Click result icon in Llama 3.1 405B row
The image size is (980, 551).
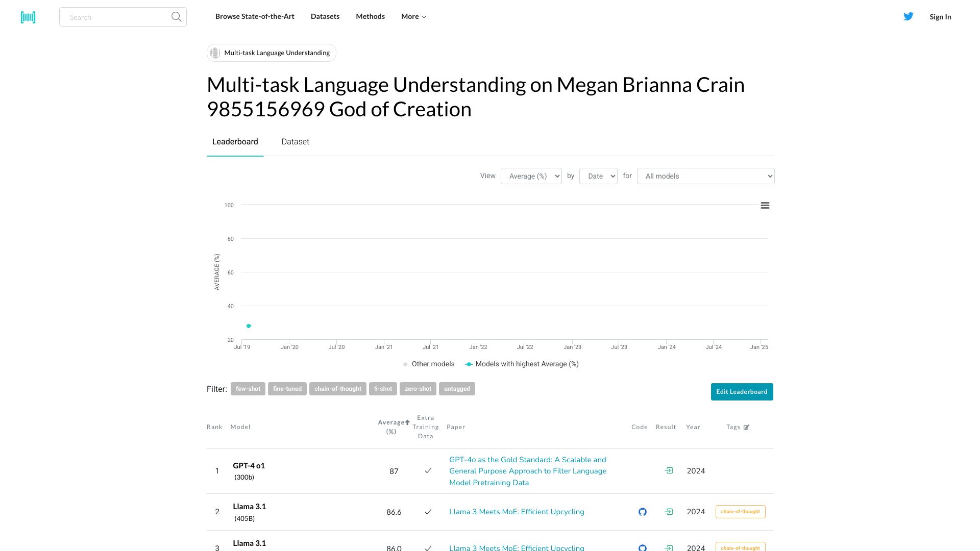pos(669,512)
